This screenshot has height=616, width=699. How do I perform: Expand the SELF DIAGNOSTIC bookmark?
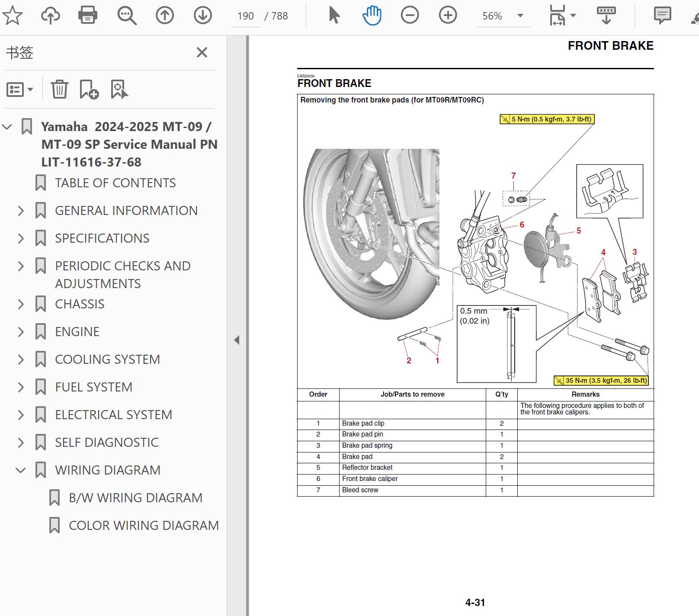coord(21,443)
